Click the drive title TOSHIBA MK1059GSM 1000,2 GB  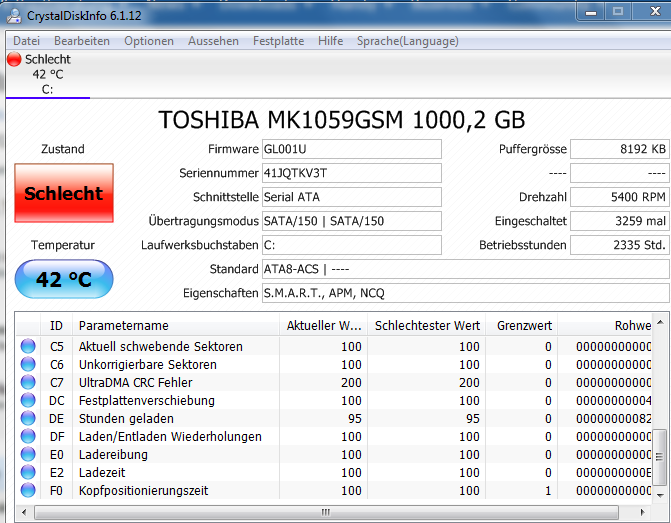pyautogui.click(x=341, y=120)
